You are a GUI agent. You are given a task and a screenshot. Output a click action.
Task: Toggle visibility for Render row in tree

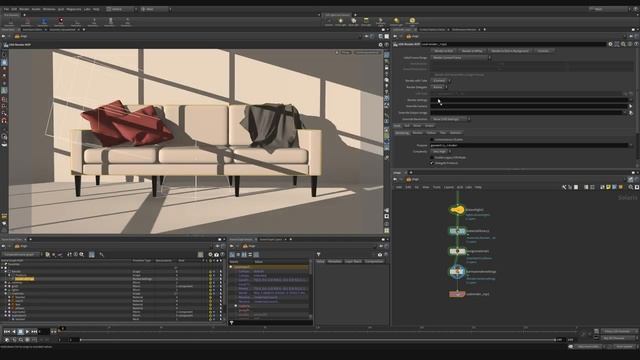click(210, 271)
